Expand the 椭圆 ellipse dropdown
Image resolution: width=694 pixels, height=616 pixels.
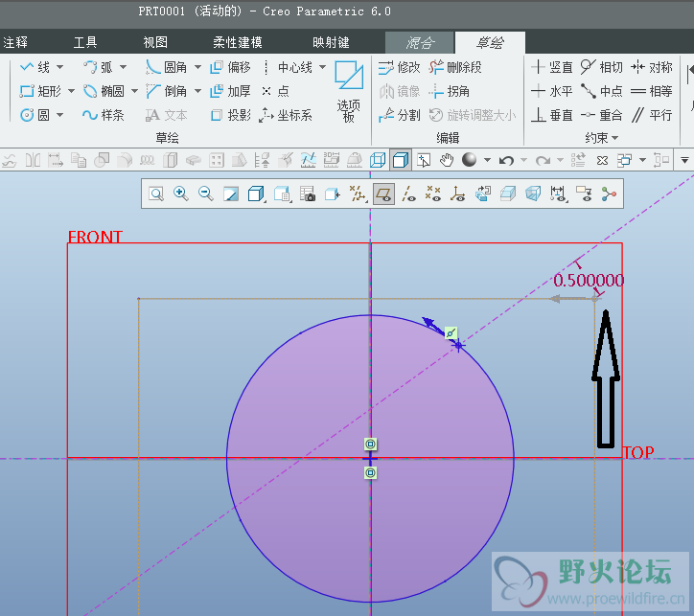134,91
